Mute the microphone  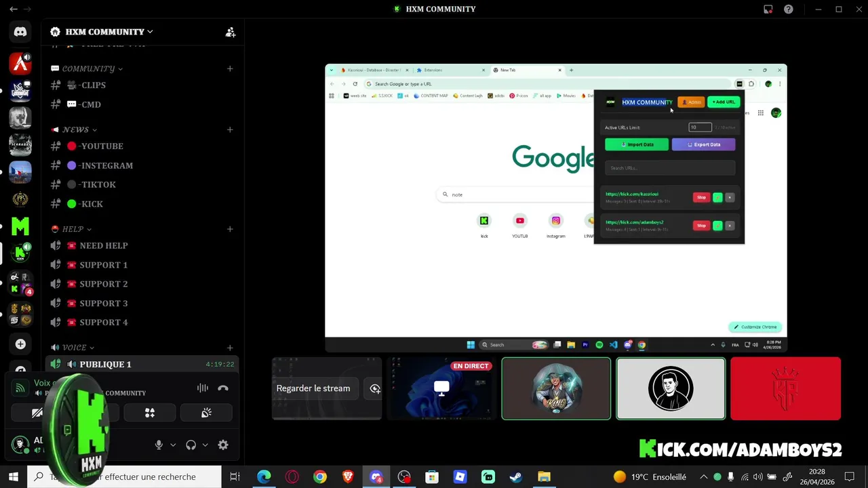159,445
